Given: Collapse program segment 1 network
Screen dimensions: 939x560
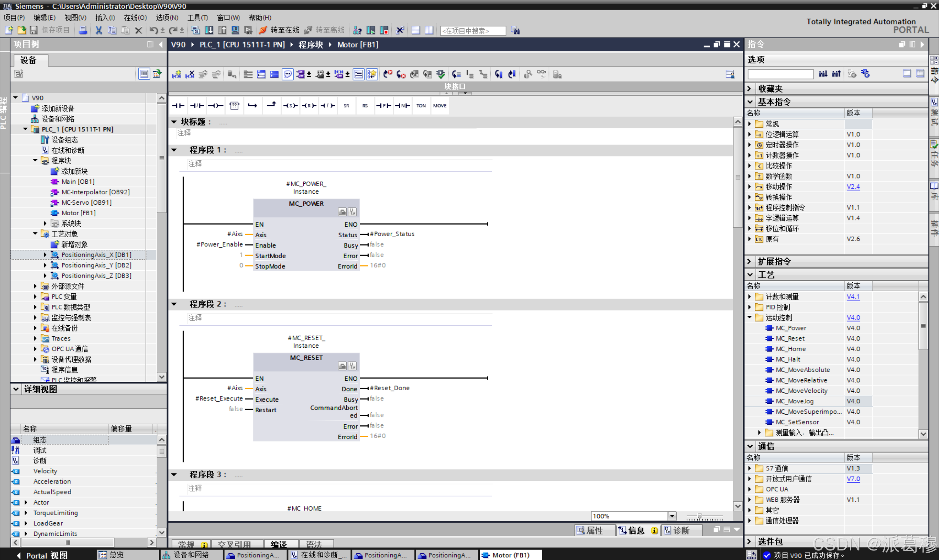Looking at the screenshot, I should (x=174, y=150).
